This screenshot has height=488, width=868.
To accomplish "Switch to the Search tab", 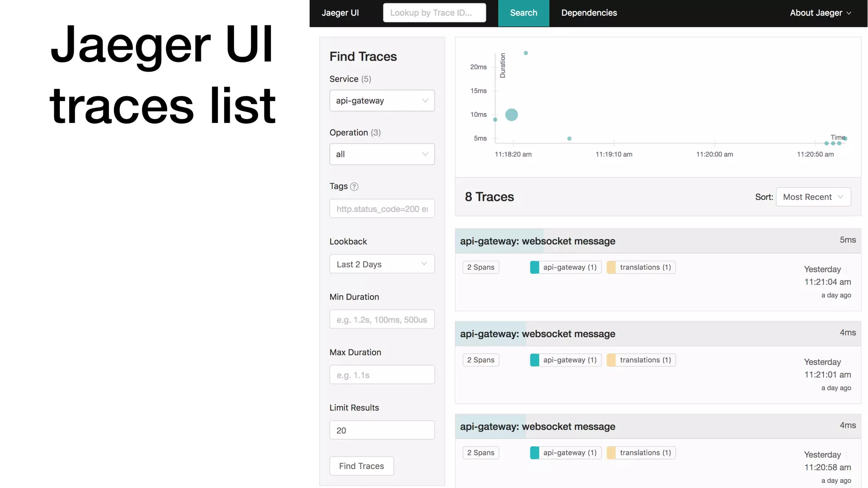I will point(523,13).
